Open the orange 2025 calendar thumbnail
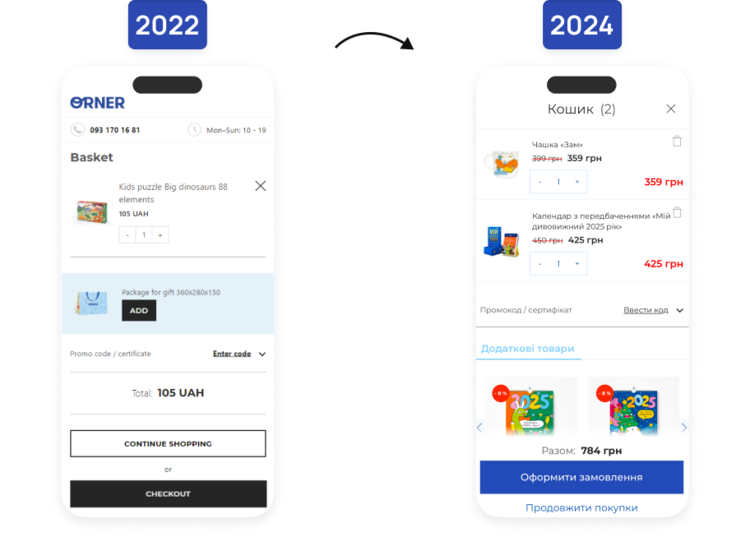Image resolution: width=750 pixels, height=542 pixels. 530,407
